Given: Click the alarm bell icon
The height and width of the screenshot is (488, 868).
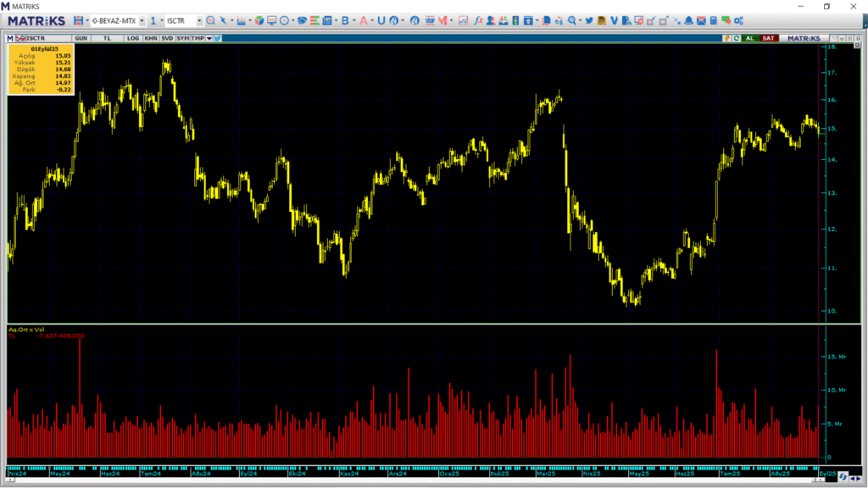Looking at the screenshot, I should tap(688, 20).
